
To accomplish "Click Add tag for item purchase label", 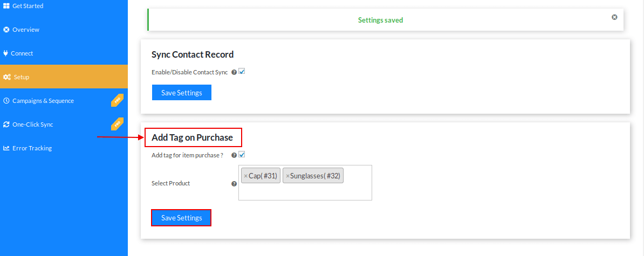I will click(x=187, y=156).
